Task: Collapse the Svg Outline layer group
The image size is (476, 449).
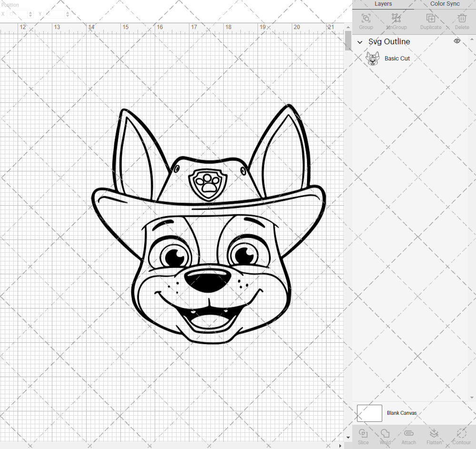Action: pos(360,42)
